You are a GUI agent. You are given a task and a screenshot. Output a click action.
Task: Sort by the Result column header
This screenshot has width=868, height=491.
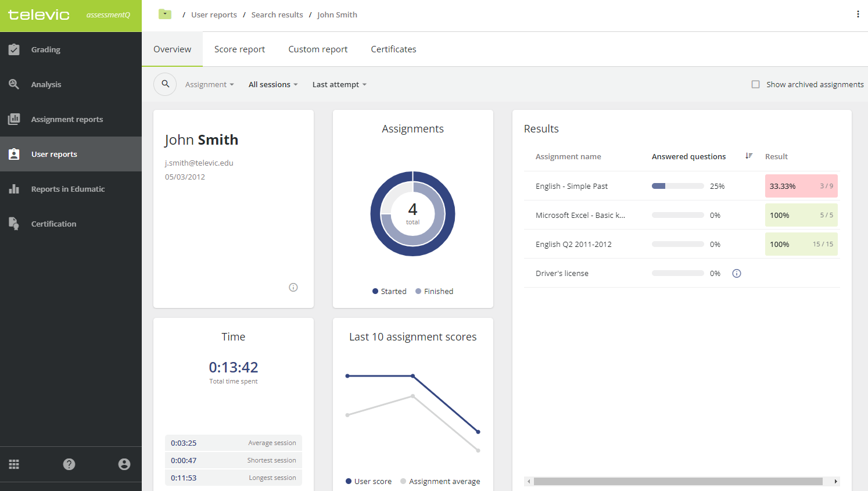[x=776, y=156]
